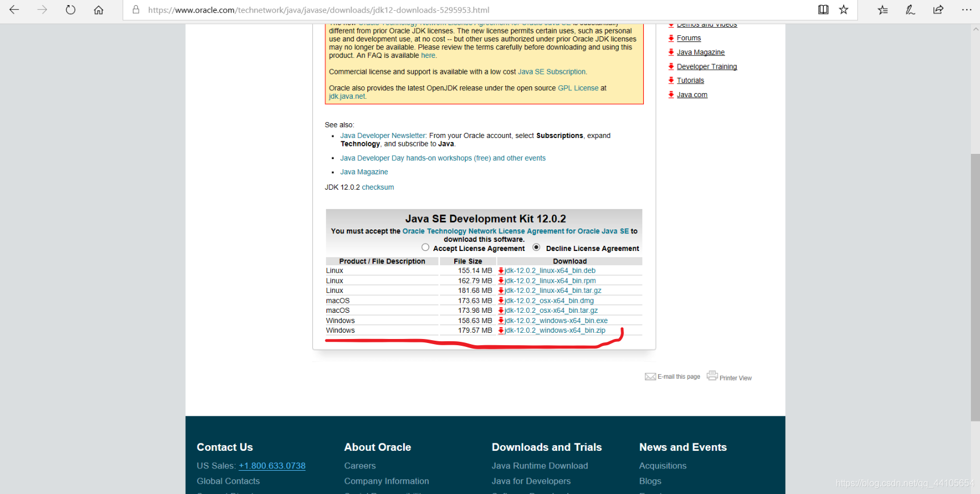980x494 pixels.
Task: Open Tutorials sidebar link
Action: (690, 81)
